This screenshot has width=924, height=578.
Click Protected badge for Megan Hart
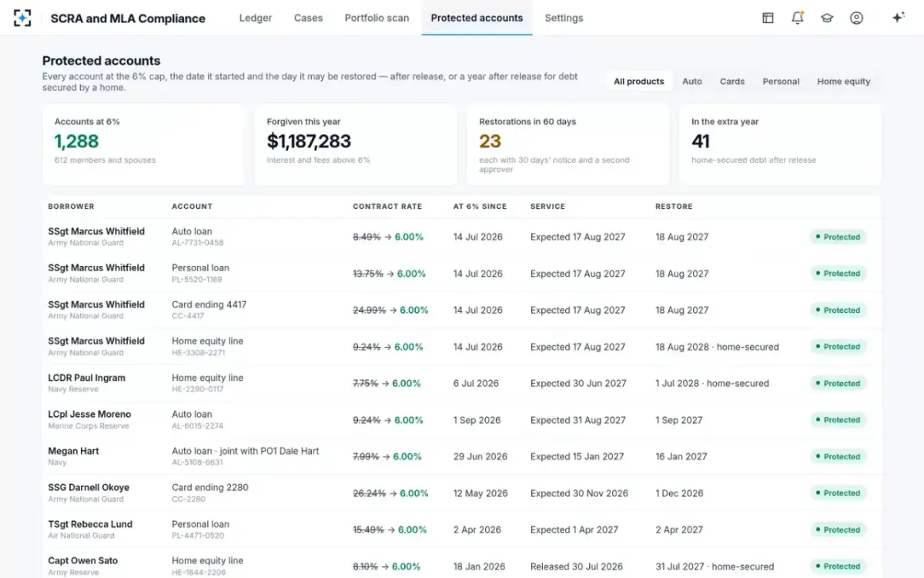point(838,457)
